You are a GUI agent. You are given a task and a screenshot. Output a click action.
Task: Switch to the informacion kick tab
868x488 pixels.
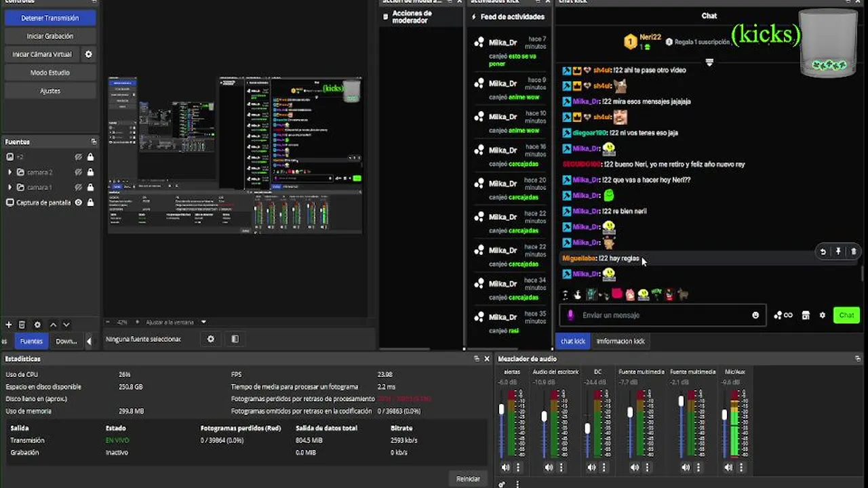[620, 341]
